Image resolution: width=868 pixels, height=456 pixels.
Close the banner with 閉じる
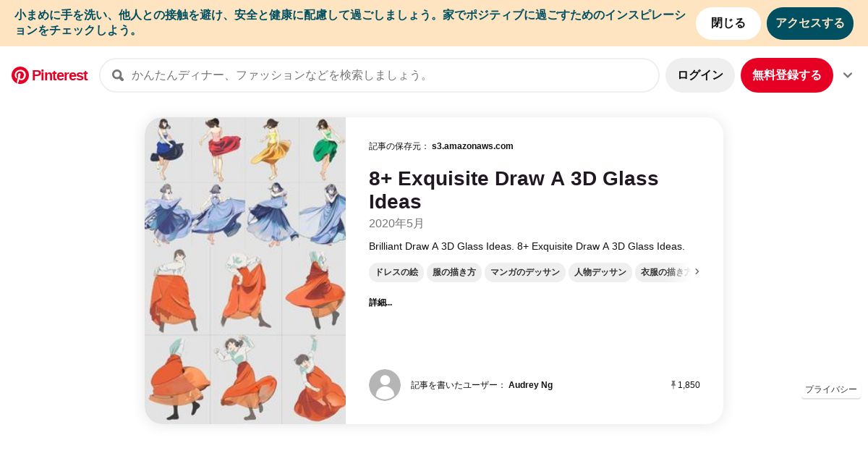coord(728,23)
